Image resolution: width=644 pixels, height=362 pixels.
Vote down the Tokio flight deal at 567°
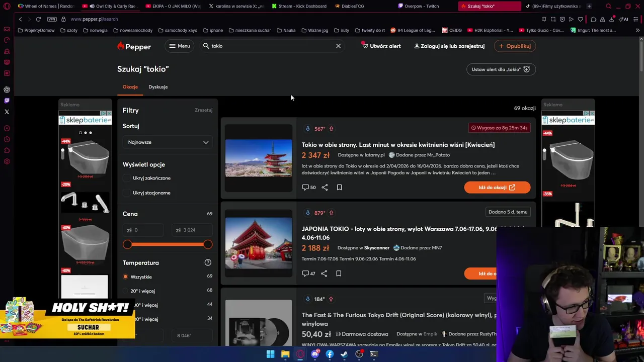308,129
